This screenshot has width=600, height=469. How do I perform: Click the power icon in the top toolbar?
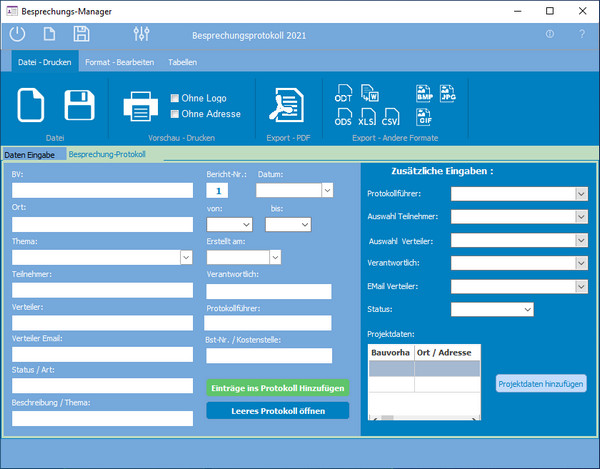(18, 35)
